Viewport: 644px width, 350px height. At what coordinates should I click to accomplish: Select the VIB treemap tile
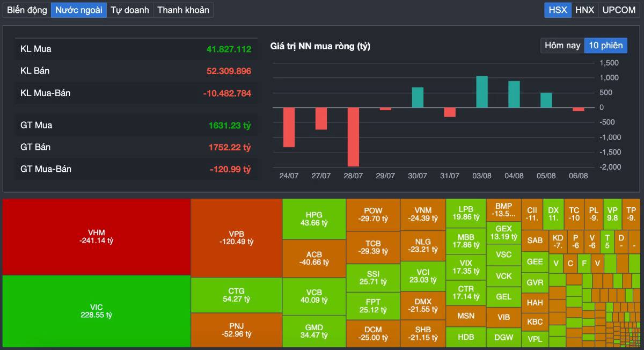click(x=503, y=317)
